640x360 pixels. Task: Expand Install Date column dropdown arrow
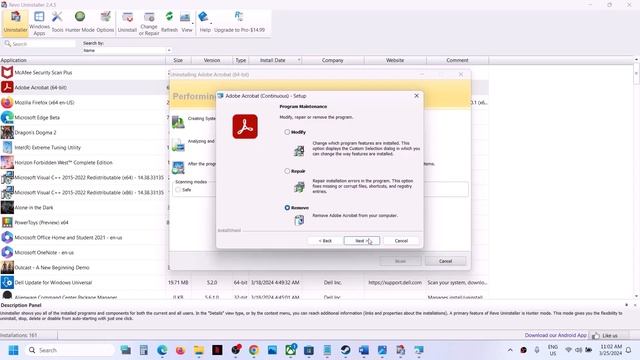299,60
